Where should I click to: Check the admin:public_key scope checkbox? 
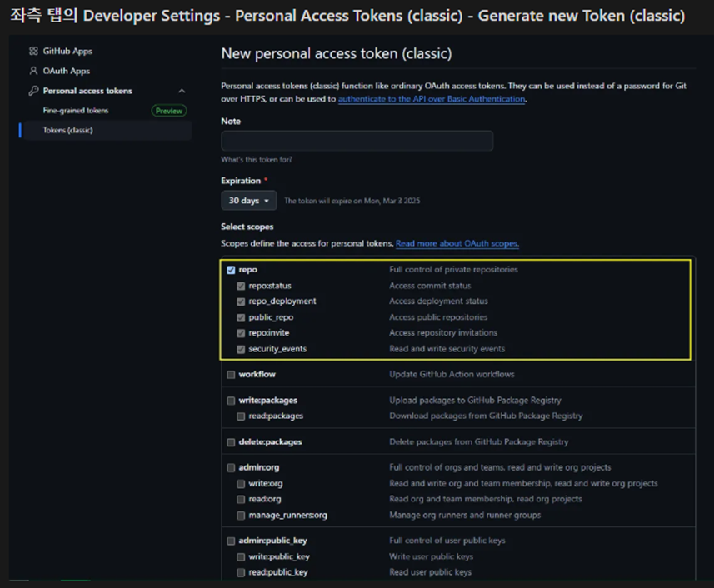[231, 541]
